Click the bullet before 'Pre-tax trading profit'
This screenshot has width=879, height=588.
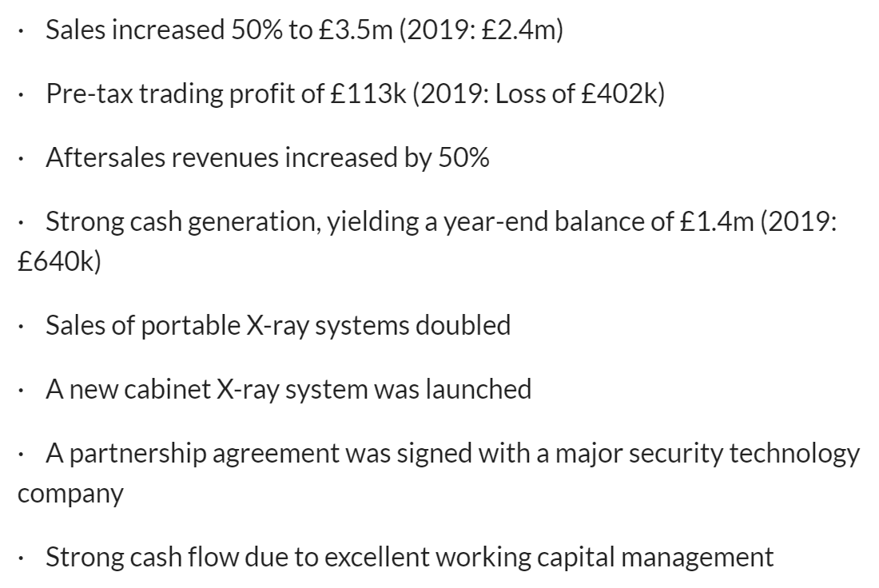pos(21,95)
